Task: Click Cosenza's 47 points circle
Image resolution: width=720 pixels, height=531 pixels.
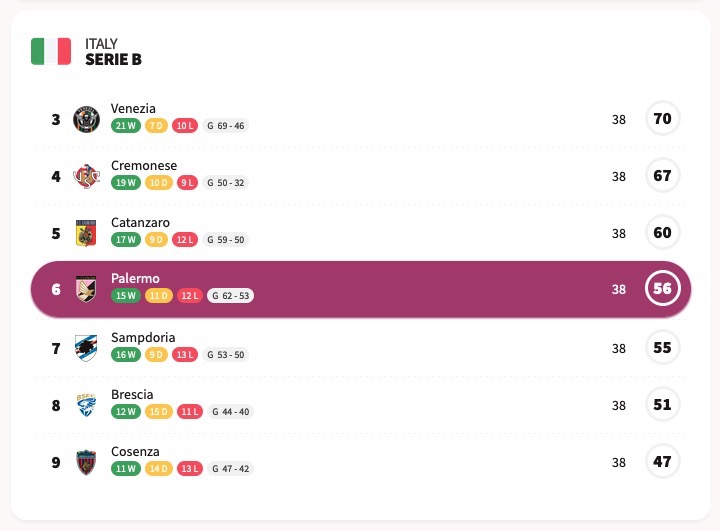Action: (662, 462)
